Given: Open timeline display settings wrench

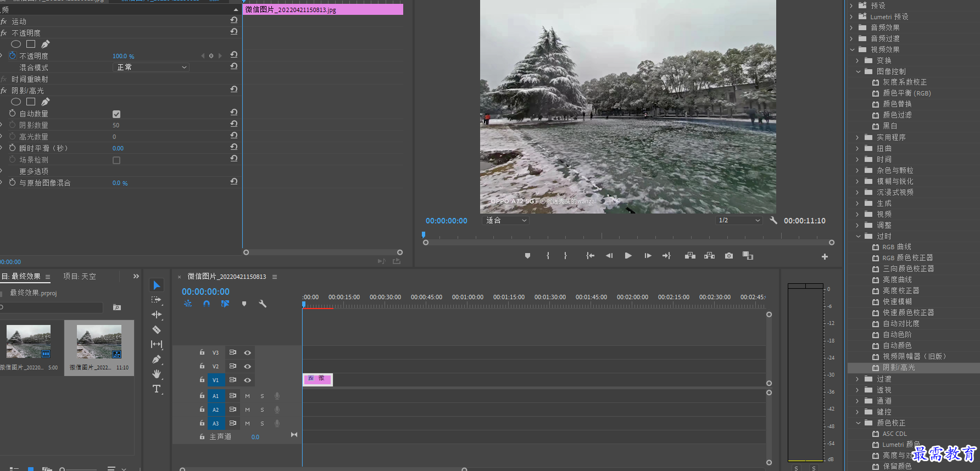Looking at the screenshot, I should [263, 304].
